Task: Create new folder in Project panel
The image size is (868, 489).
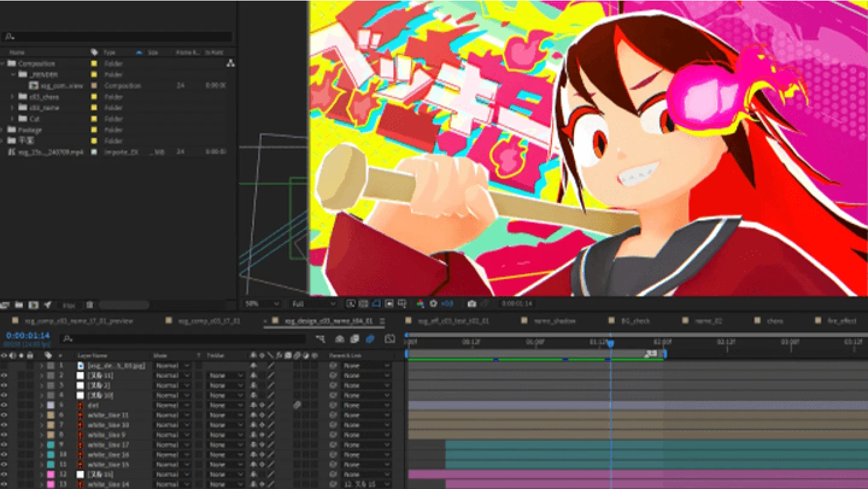Action: (19, 305)
